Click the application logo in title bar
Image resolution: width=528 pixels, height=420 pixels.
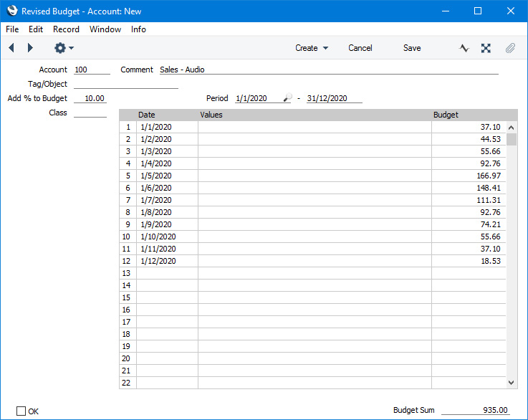point(12,11)
